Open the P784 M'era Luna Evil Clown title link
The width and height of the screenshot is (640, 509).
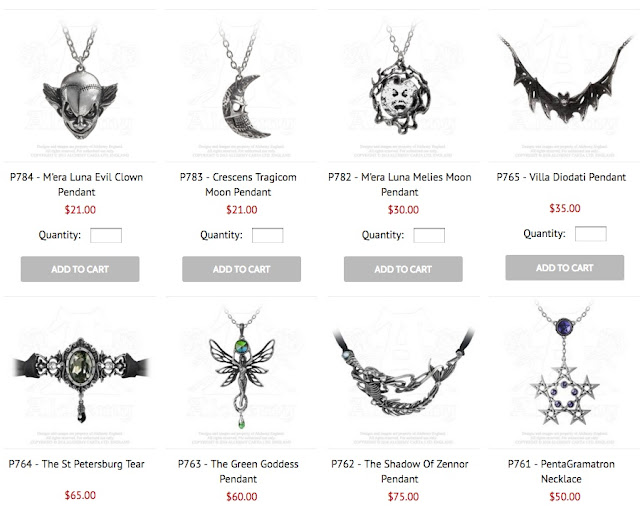[x=77, y=184]
